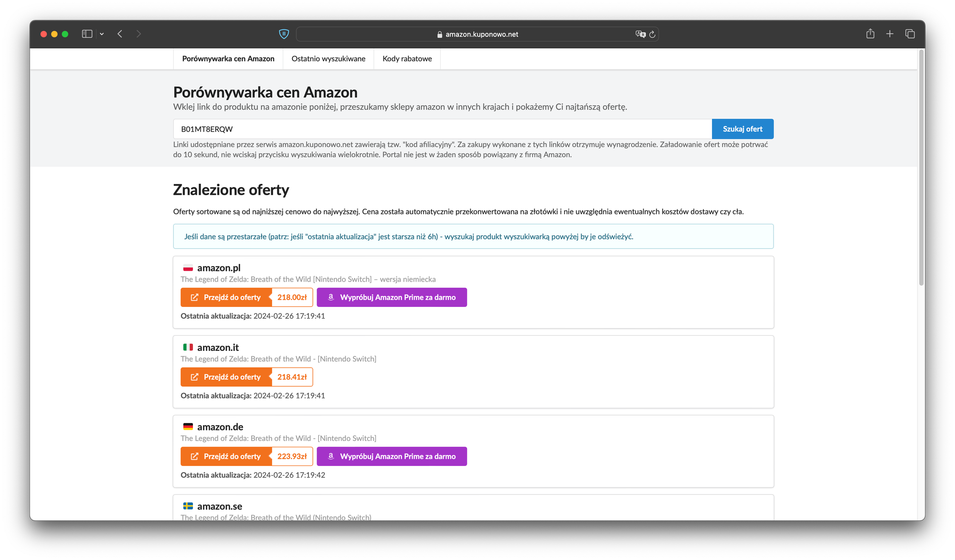
Task: Click the Safari sidebar toggle icon
Action: click(x=87, y=34)
